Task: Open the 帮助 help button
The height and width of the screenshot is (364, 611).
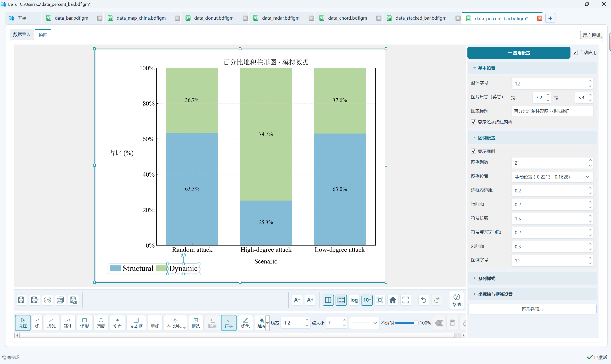Action: coord(456,300)
